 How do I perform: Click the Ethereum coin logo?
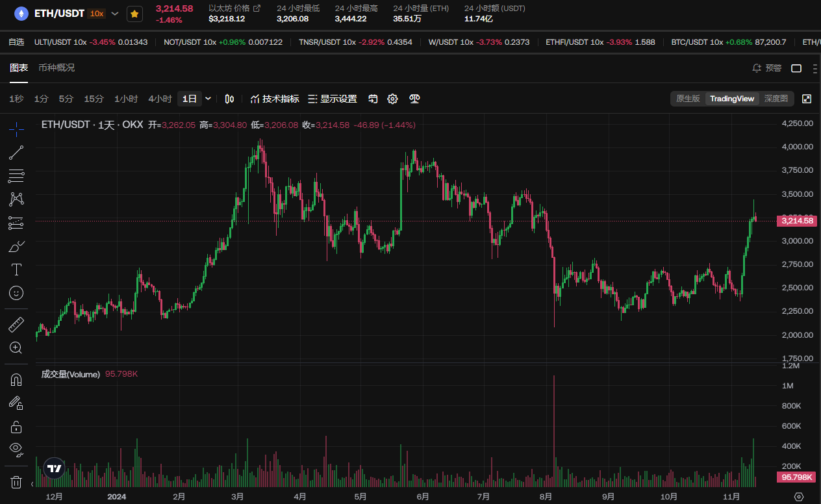click(21, 13)
